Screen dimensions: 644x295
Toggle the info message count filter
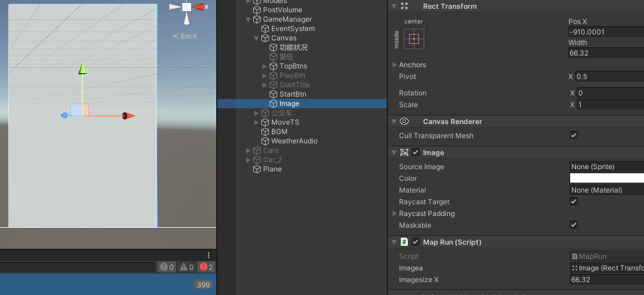[x=167, y=267]
